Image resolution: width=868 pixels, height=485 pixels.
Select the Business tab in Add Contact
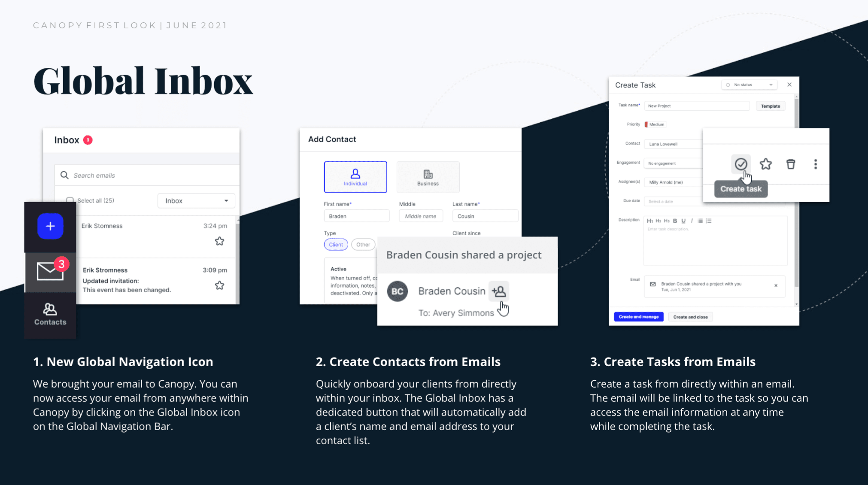tap(428, 175)
